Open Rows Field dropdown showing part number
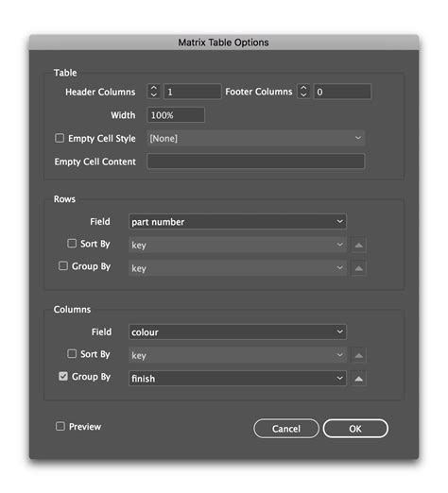 pyautogui.click(x=237, y=222)
